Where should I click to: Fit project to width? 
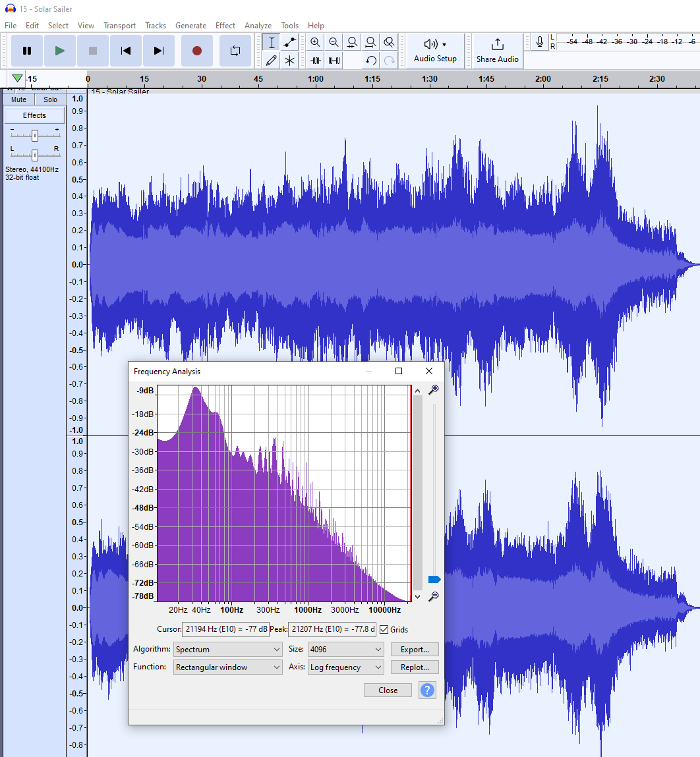pos(370,42)
